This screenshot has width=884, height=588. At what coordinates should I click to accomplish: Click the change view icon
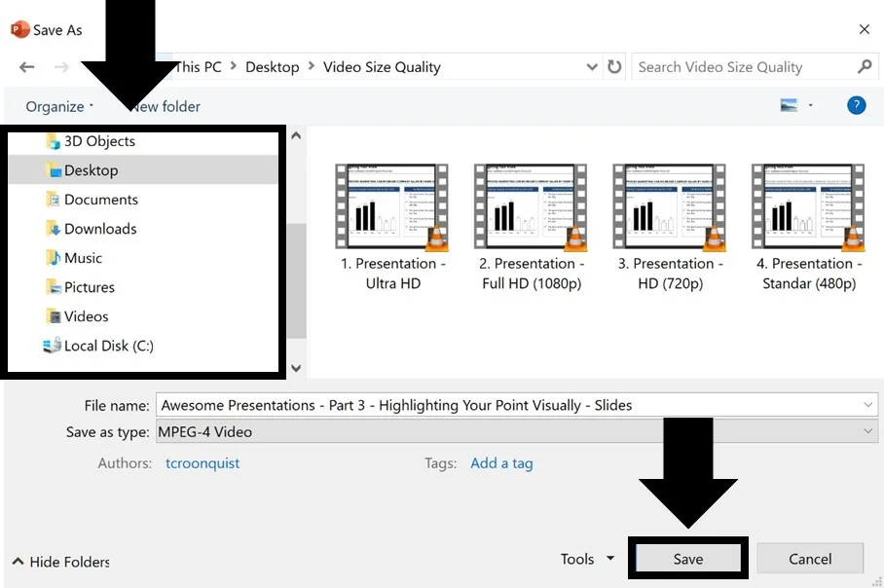(x=789, y=105)
